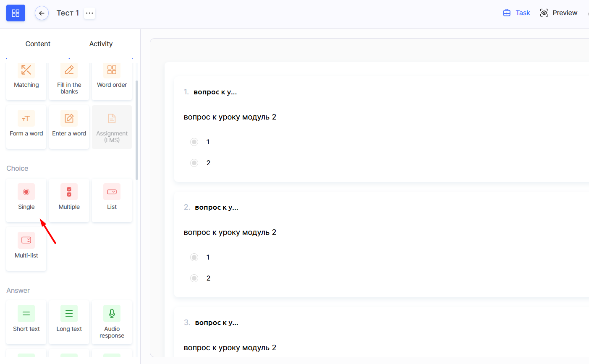Open the three-dot menu beside Тест 1

click(x=89, y=13)
